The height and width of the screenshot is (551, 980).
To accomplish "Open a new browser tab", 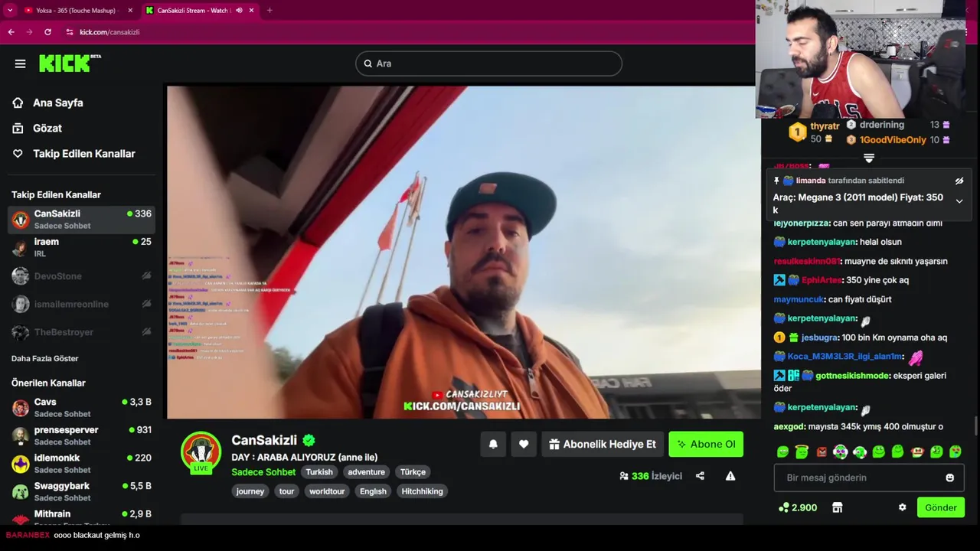I will click(x=269, y=10).
